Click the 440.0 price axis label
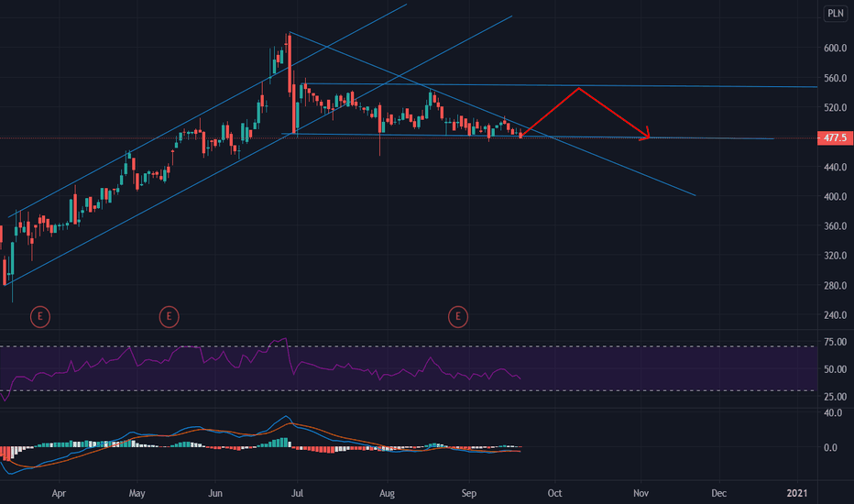854x504 pixels. pyautogui.click(x=835, y=168)
